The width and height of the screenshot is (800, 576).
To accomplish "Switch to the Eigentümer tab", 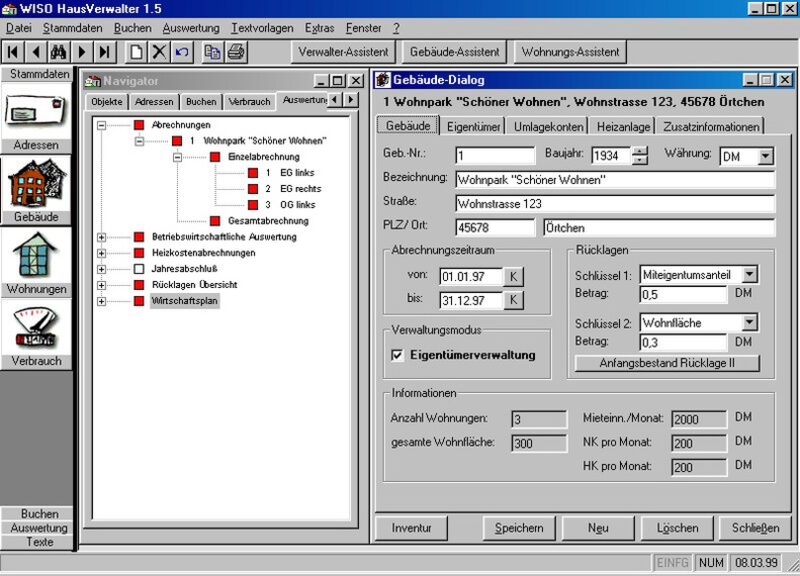I will point(473,127).
